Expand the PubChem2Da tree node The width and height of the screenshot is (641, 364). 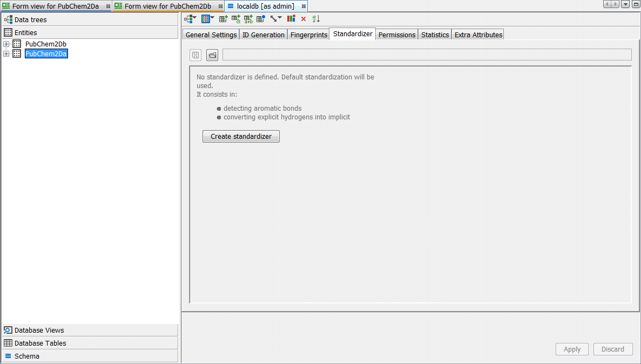point(6,53)
